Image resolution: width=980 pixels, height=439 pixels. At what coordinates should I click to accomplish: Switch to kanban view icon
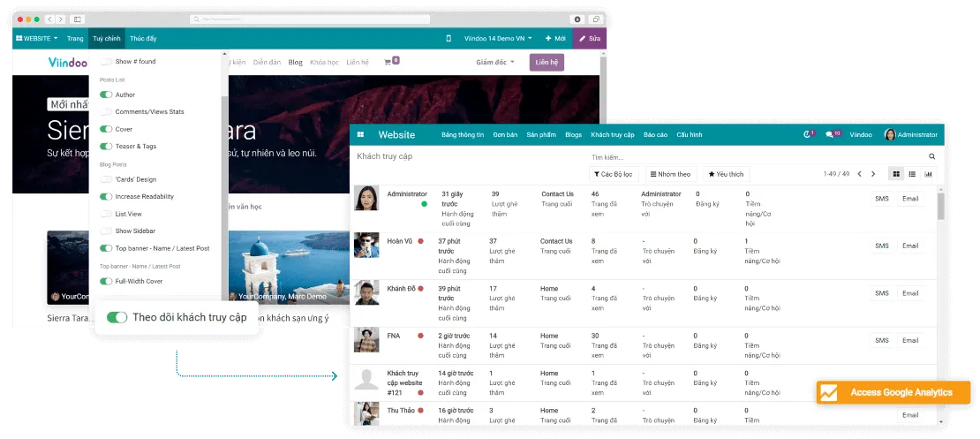(x=896, y=174)
